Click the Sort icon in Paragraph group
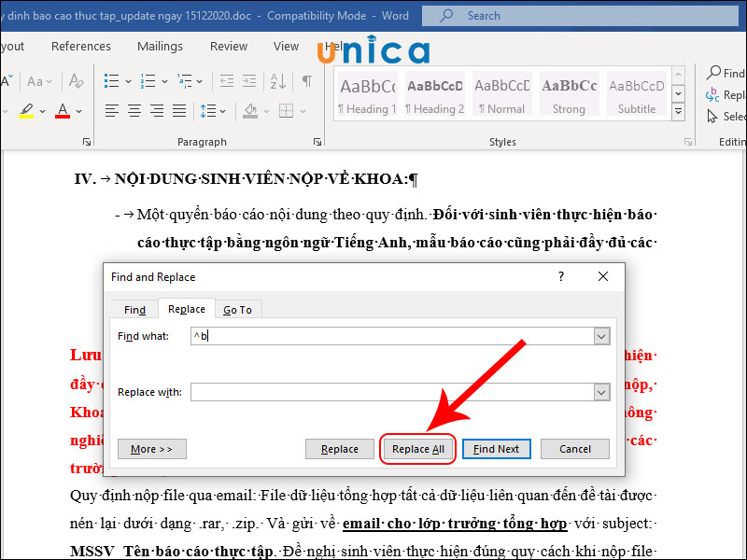The height and width of the screenshot is (560, 747). pyautogui.click(x=277, y=81)
